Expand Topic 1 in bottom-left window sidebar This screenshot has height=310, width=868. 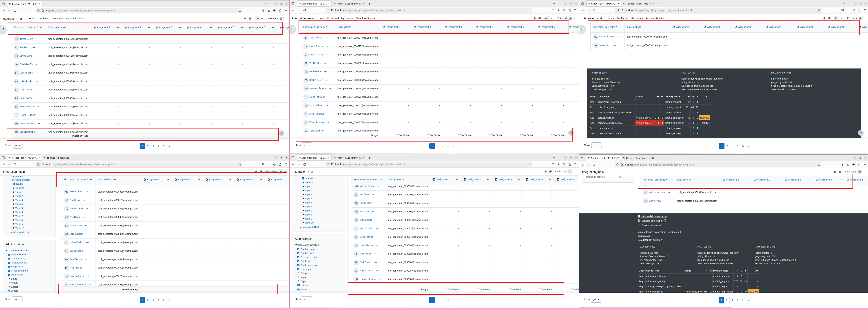point(14,192)
